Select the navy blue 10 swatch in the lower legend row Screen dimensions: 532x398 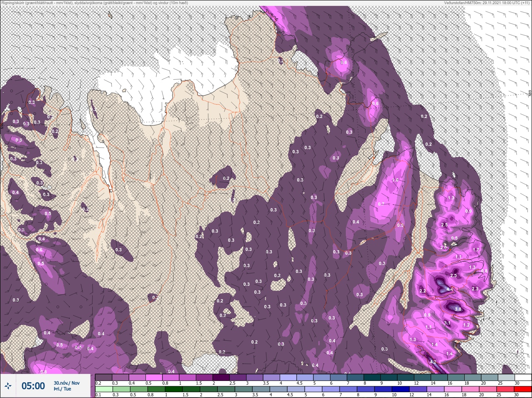click(x=401, y=389)
